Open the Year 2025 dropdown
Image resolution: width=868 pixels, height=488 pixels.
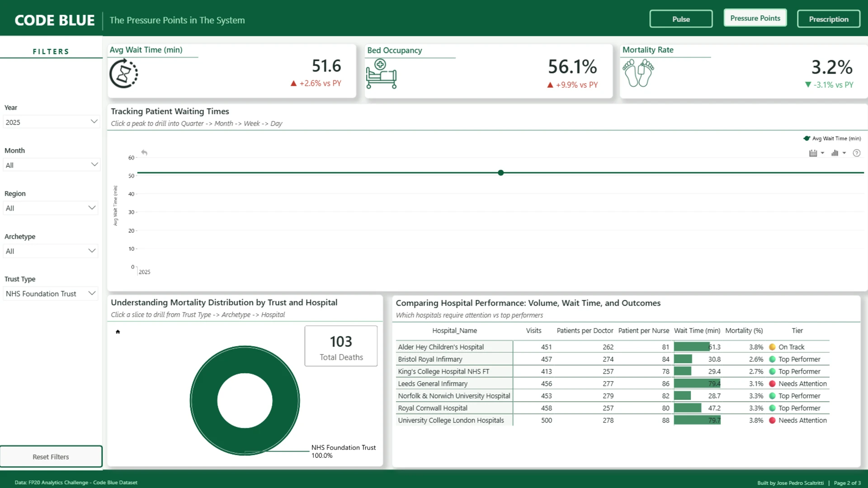[51, 122]
